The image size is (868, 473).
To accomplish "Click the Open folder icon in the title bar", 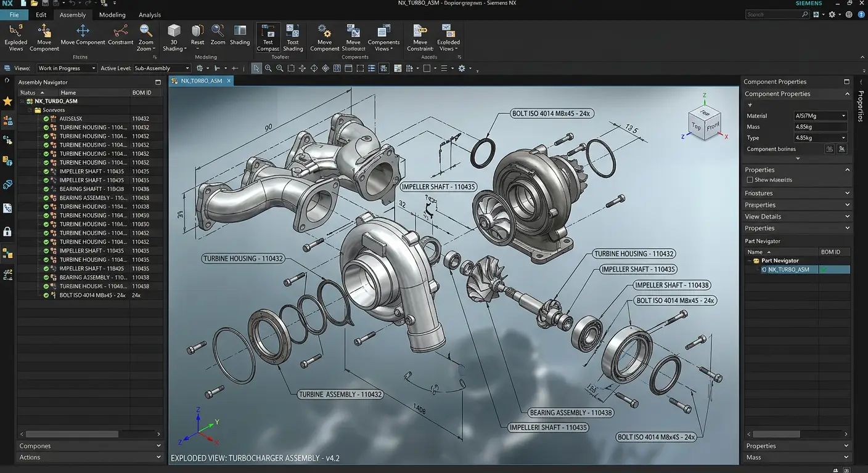I will [x=35, y=4].
